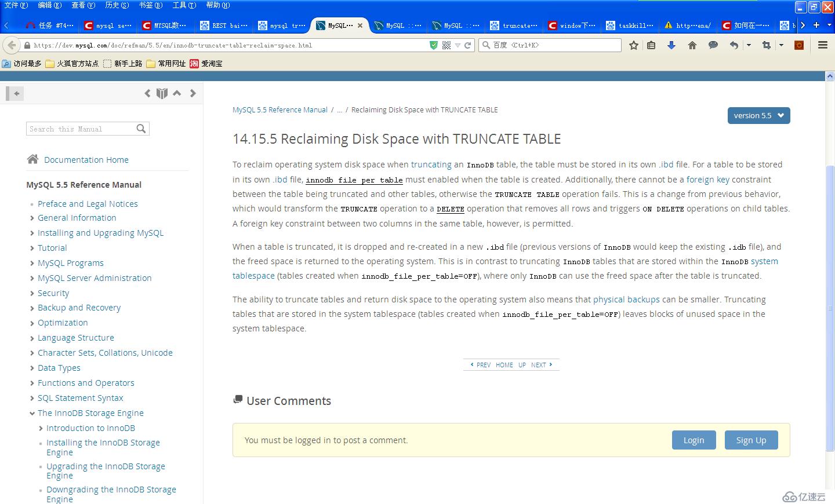835x504 pixels.
Task: Open Backup and Recovery in sidebar
Action: (79, 308)
